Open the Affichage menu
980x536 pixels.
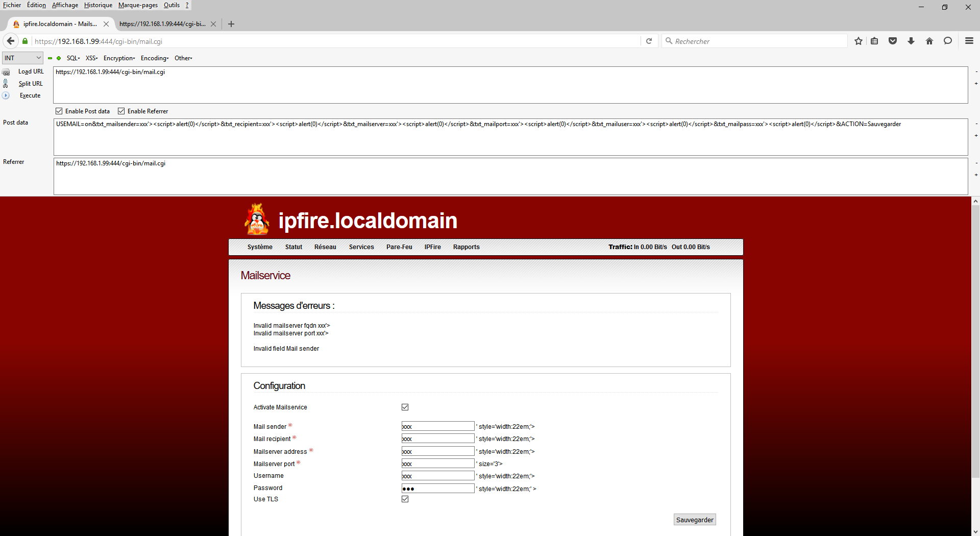coord(65,5)
